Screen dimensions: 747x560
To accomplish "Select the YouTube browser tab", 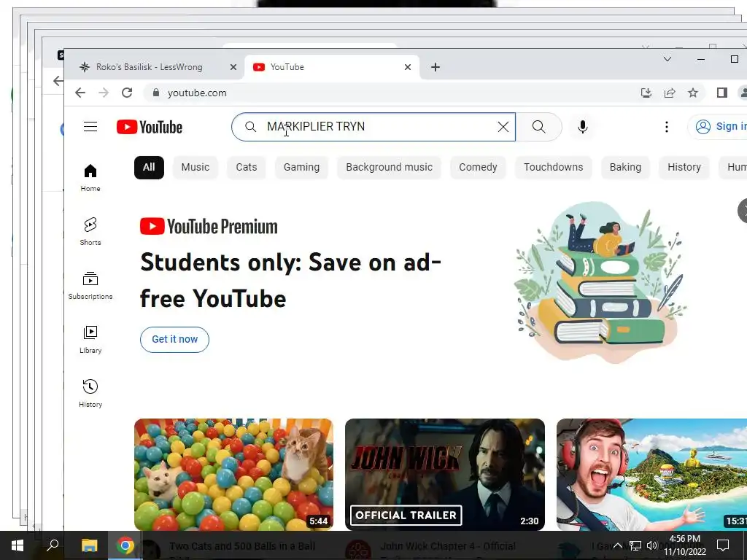I will pyautogui.click(x=332, y=67).
